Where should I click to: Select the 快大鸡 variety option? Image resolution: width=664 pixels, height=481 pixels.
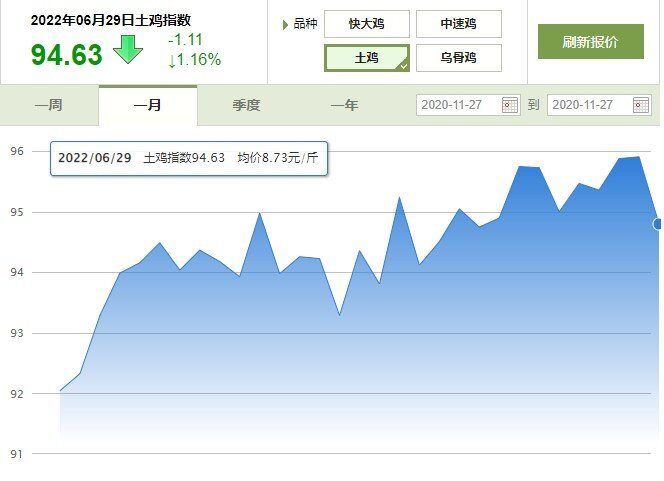click(x=367, y=24)
